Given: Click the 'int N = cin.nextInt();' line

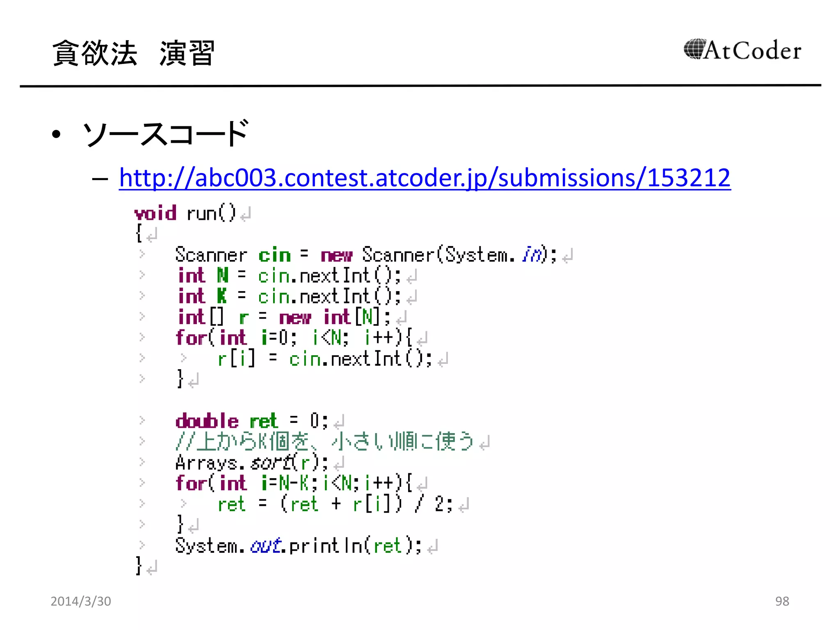Looking at the screenshot, I should tap(289, 276).
